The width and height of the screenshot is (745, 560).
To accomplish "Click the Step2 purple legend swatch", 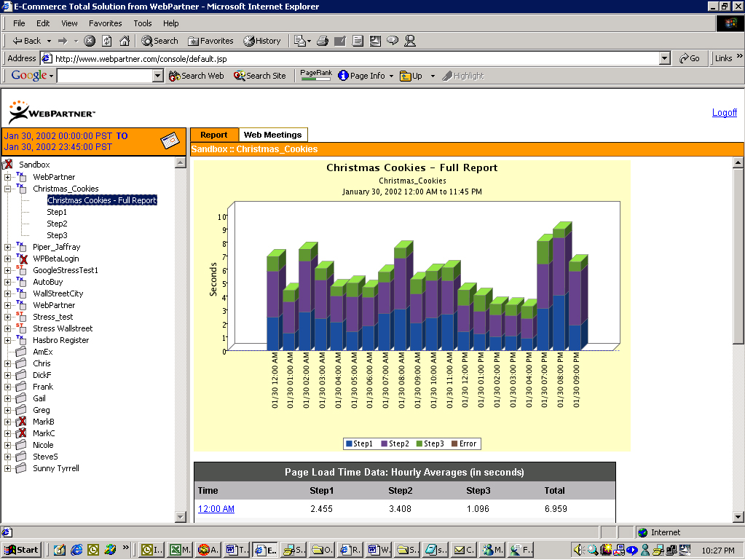I will pyautogui.click(x=384, y=443).
